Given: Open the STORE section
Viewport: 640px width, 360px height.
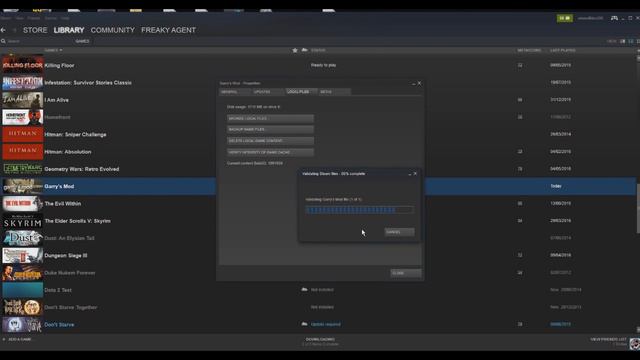Looking at the screenshot, I should point(35,30).
